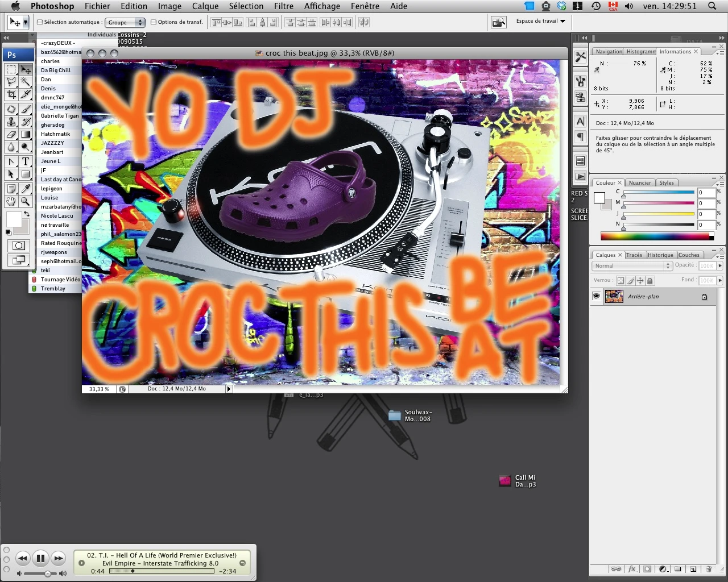Check the Options de transf. checkbox

[154, 22]
